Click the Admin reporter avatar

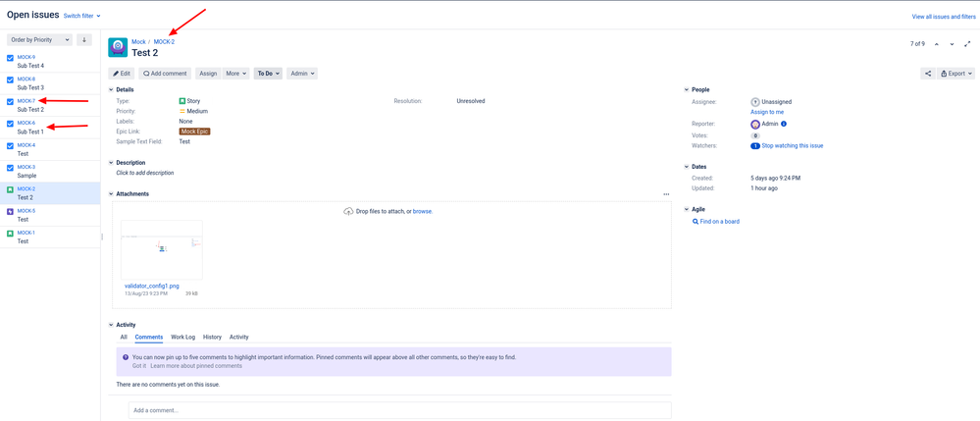pos(755,124)
